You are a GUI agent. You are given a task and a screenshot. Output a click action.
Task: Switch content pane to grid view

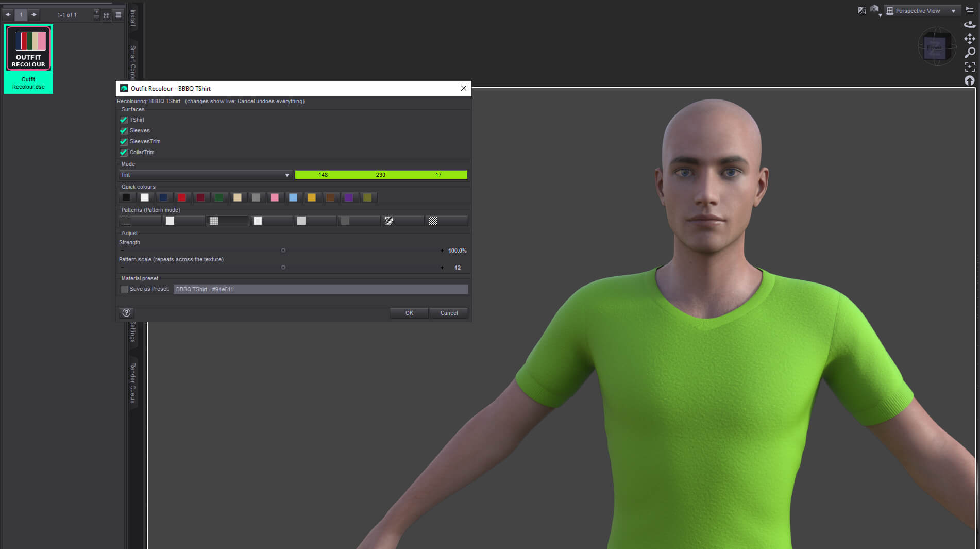pos(107,15)
